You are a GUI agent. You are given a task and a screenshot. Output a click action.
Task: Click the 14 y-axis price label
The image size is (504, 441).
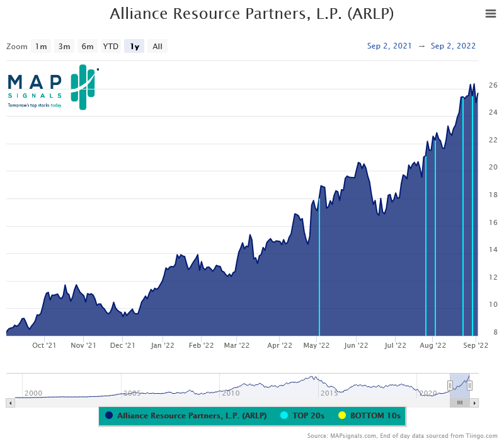[x=493, y=249]
